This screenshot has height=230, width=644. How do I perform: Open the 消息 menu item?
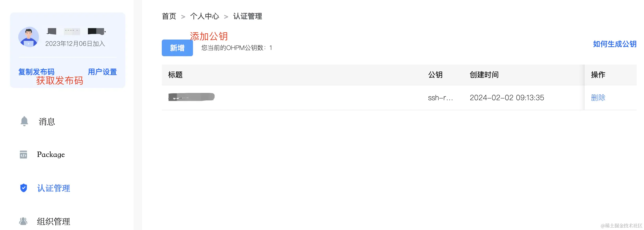(x=47, y=122)
